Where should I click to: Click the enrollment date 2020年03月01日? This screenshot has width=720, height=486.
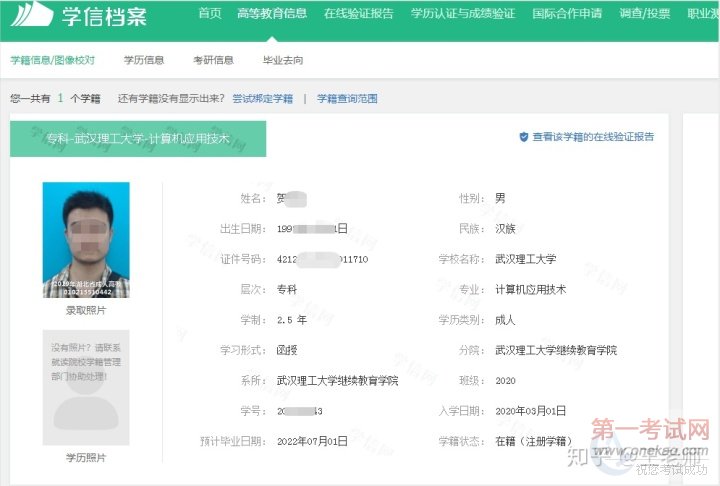(530, 411)
